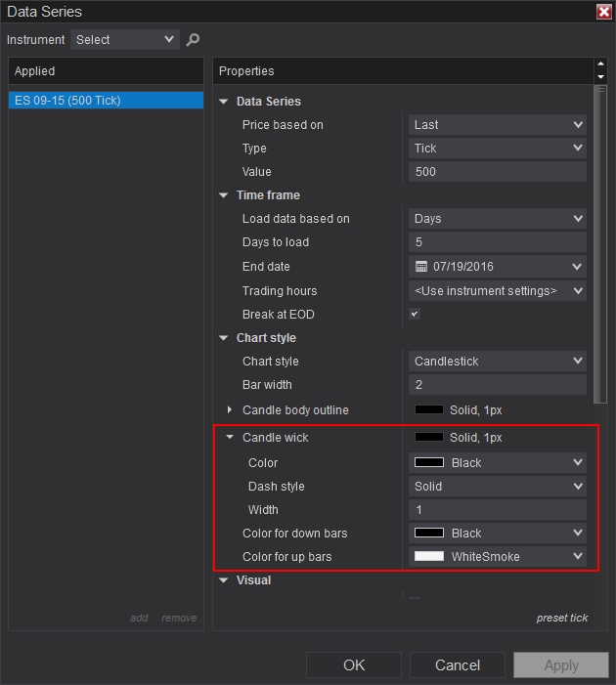Select ES 09-15 (500 Tick) in Applied list
Screen dimensions: 616x685
pos(106,100)
